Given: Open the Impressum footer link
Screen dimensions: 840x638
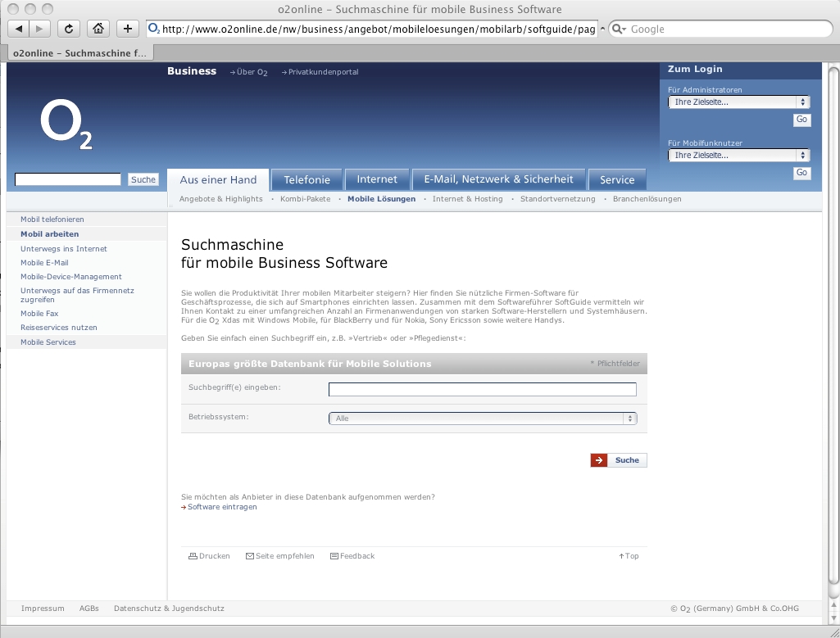Looking at the screenshot, I should pyautogui.click(x=43, y=609).
